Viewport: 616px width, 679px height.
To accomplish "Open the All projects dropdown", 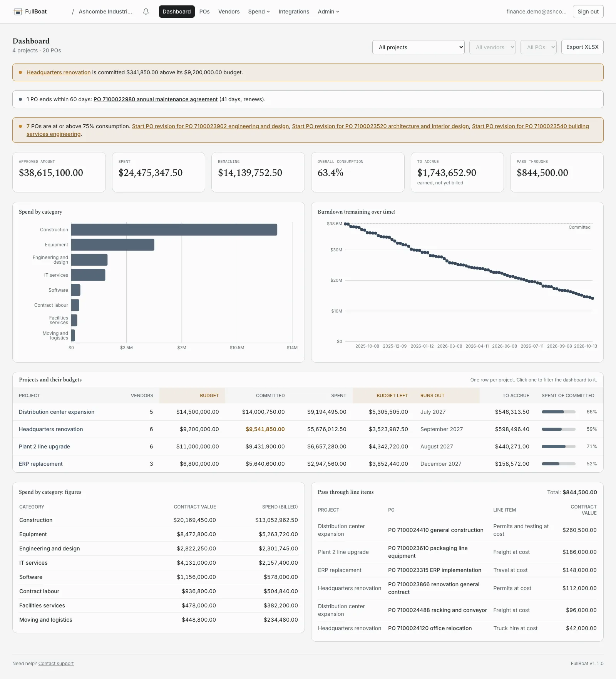I will click(418, 47).
